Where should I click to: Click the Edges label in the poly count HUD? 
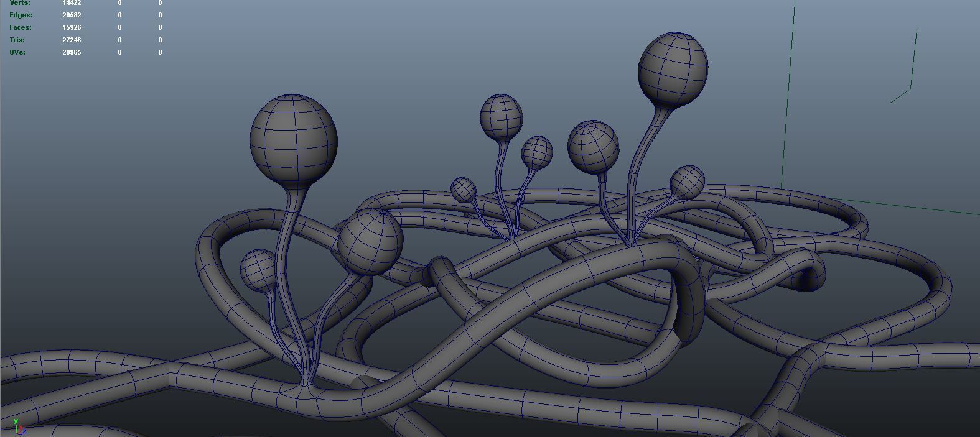click(21, 15)
